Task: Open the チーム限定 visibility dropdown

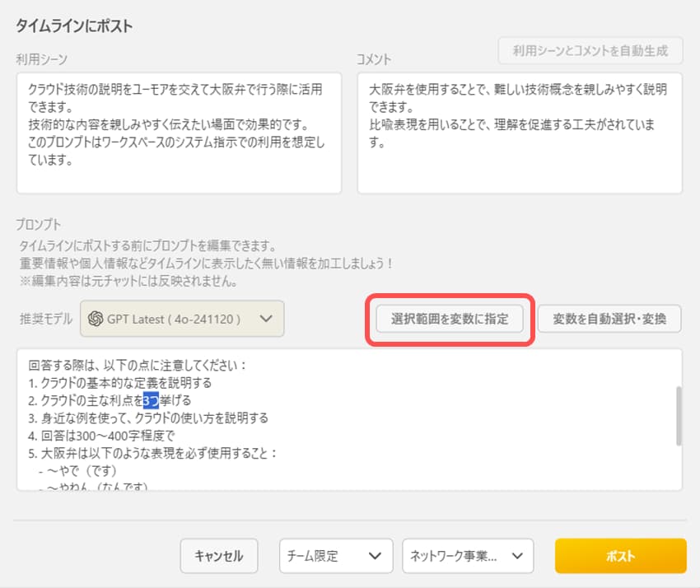Action: (x=335, y=556)
